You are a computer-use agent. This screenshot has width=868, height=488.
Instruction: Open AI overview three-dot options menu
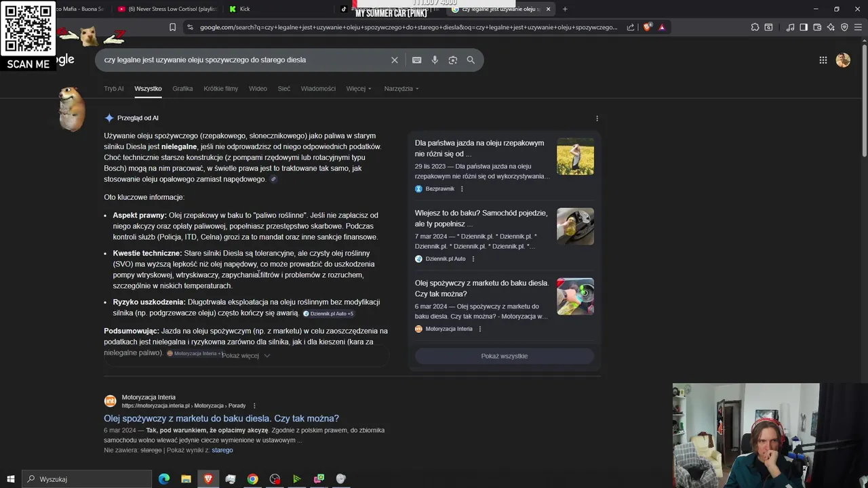[597, 118]
